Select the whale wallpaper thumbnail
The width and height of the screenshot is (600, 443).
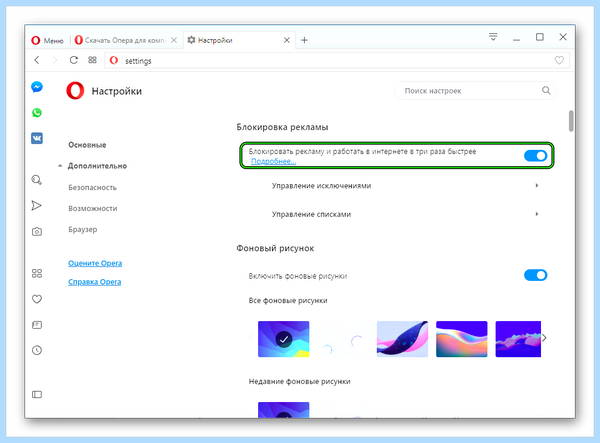[x=402, y=339]
